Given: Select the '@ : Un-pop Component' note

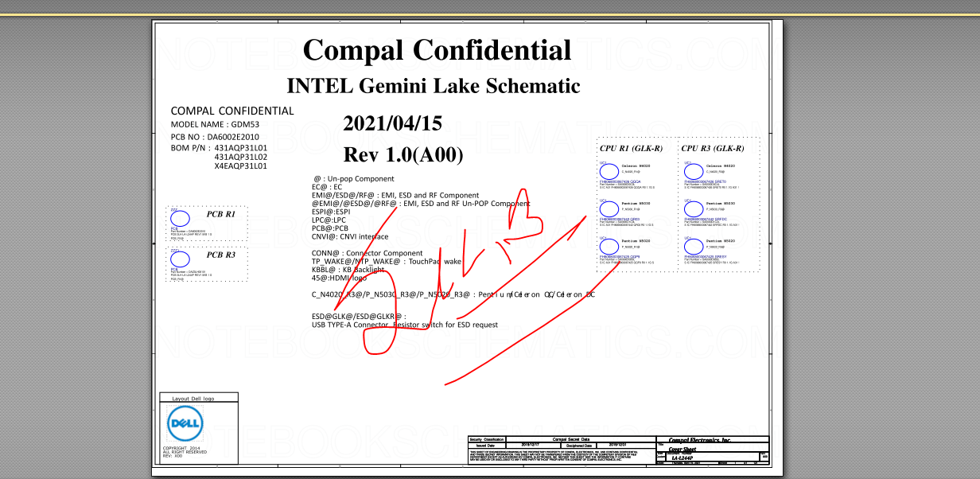Looking at the screenshot, I should pyautogui.click(x=354, y=179).
